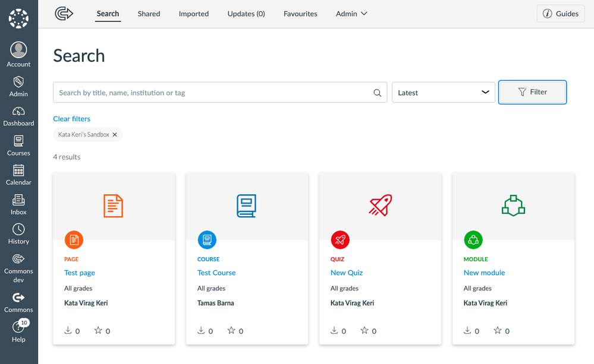Expand the Admin menu in the top bar

[x=351, y=14]
